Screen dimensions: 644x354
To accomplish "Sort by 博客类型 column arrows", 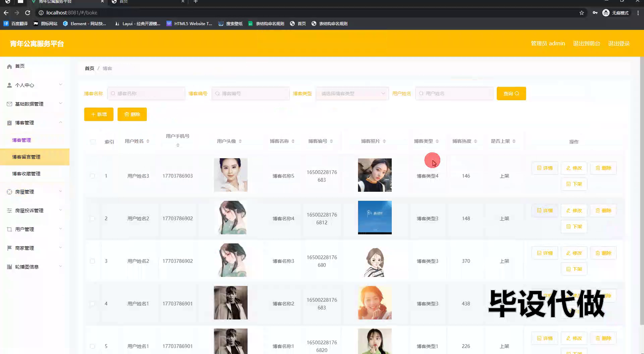I will pos(437,141).
